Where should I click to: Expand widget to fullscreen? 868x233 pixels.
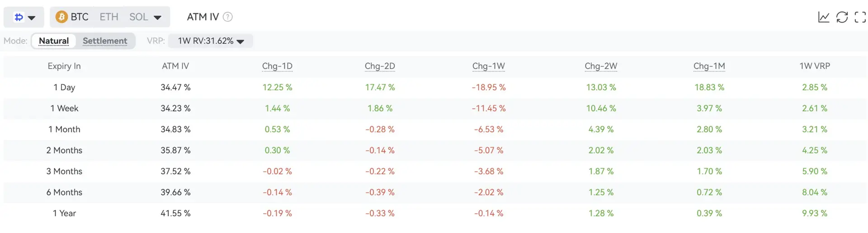point(860,17)
